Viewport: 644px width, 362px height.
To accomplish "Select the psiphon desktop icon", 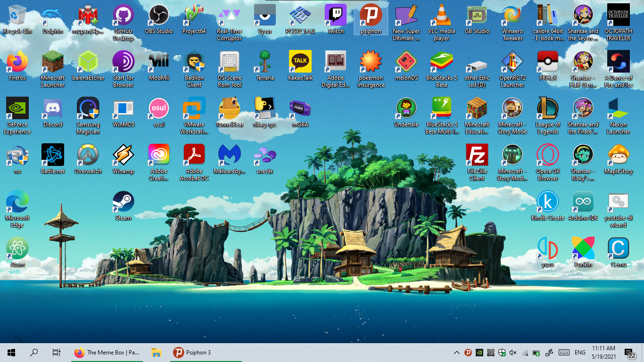I will pos(371,19).
